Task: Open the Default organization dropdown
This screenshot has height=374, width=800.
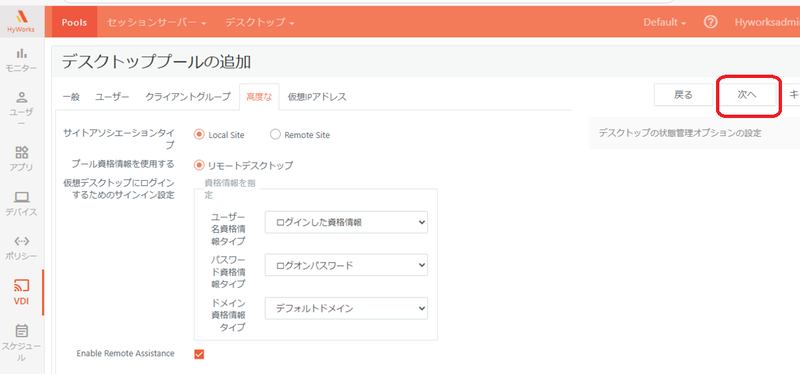Action: (664, 22)
